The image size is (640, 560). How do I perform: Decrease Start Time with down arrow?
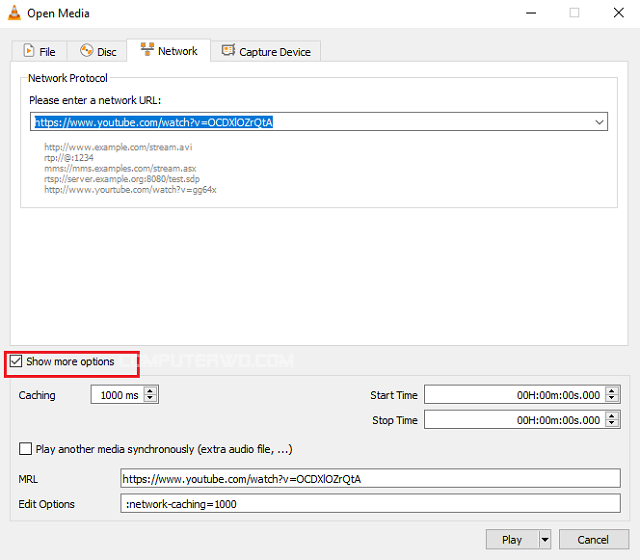(612, 399)
